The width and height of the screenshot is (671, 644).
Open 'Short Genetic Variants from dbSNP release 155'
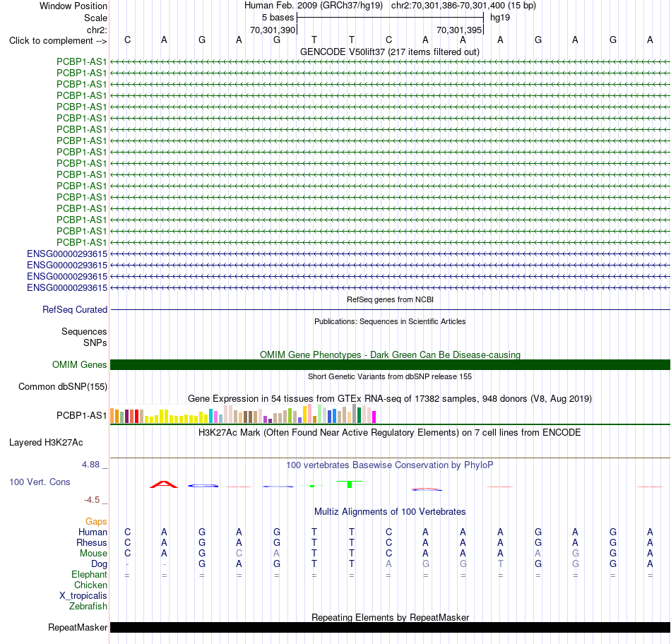390,376
